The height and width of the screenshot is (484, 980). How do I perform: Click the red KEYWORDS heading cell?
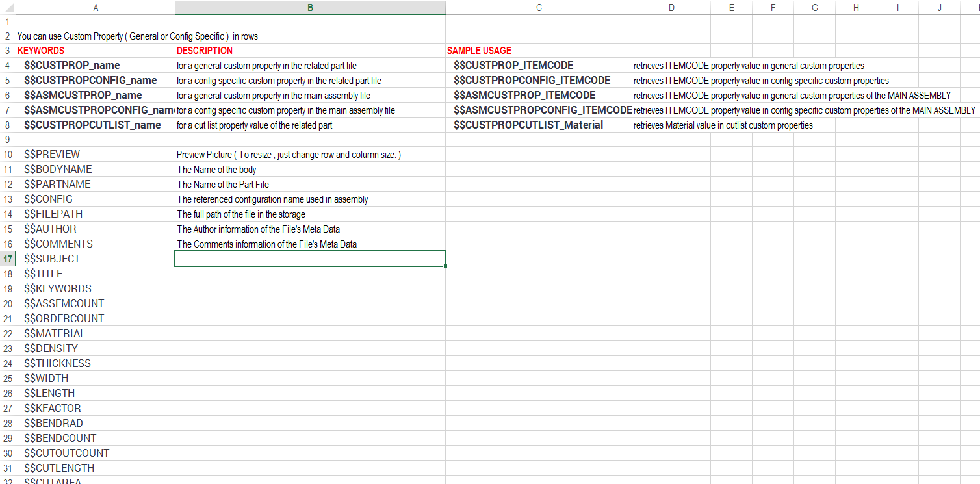(96, 50)
